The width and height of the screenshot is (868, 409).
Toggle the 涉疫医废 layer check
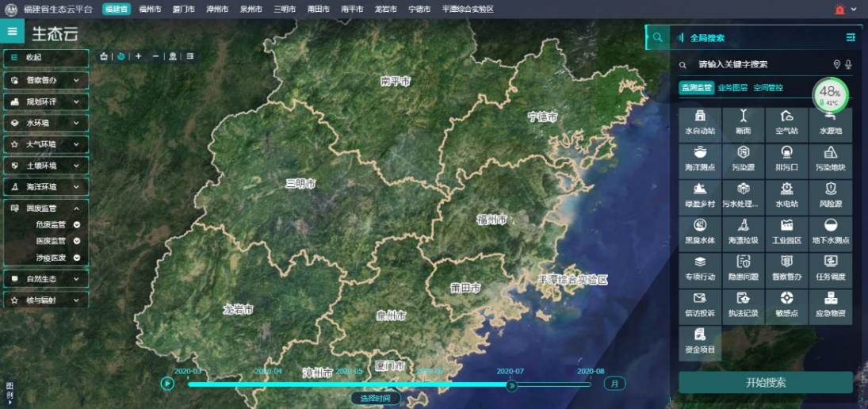(77, 258)
